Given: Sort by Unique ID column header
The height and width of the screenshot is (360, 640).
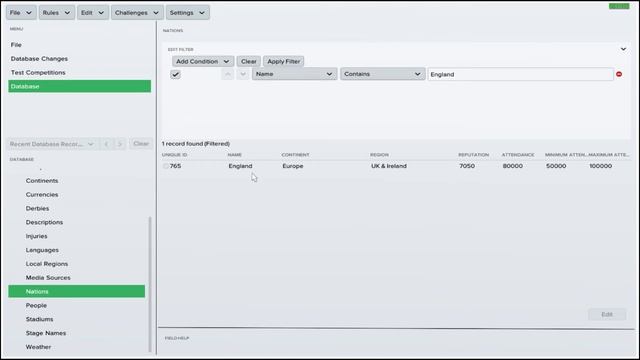Looking at the screenshot, I should (174, 155).
